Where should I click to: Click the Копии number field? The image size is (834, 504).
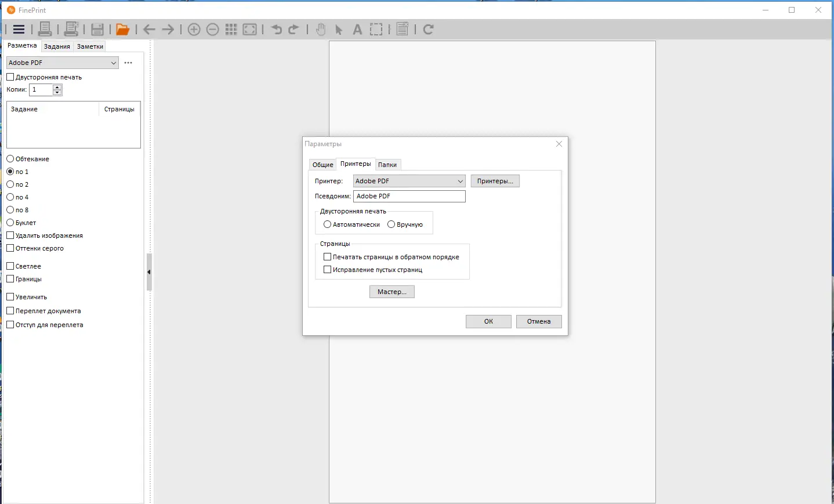click(x=41, y=90)
